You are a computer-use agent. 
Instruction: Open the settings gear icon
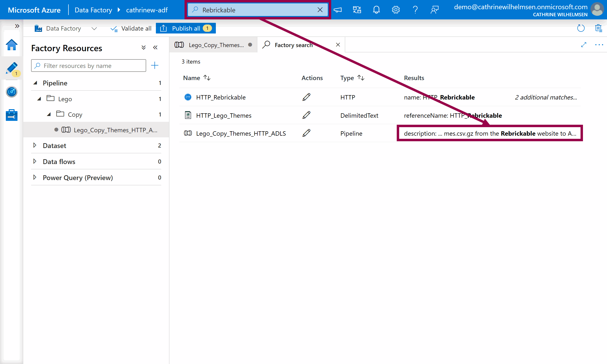(x=396, y=10)
